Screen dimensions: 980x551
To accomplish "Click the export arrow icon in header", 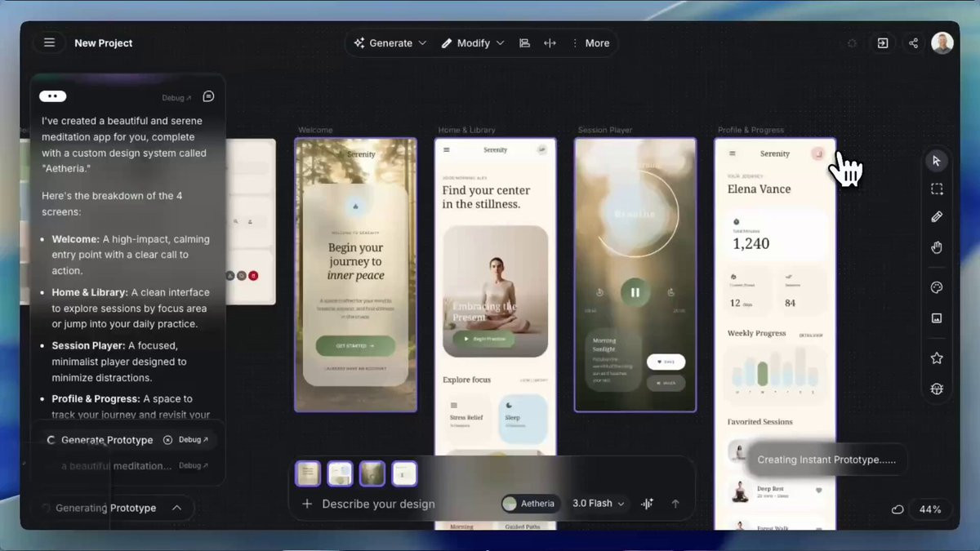I will pos(883,43).
